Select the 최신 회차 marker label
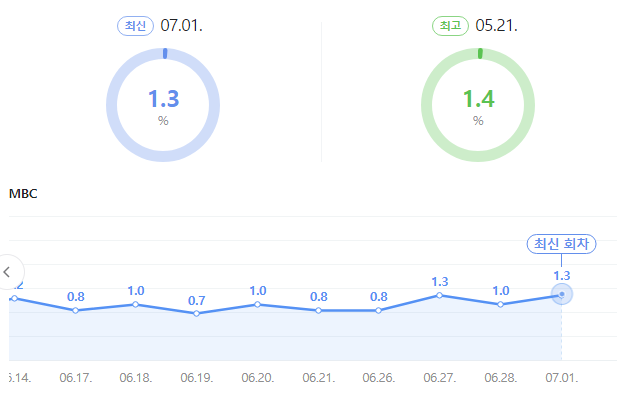 click(x=561, y=244)
